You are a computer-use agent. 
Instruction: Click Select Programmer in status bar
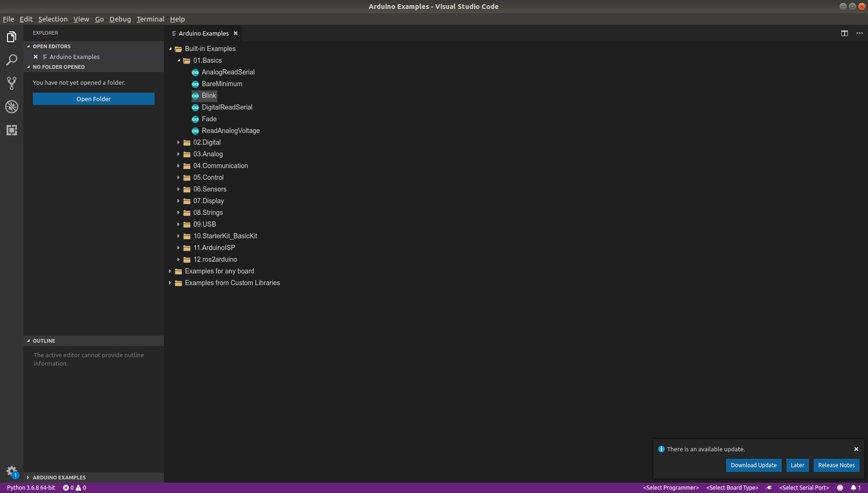(671, 488)
